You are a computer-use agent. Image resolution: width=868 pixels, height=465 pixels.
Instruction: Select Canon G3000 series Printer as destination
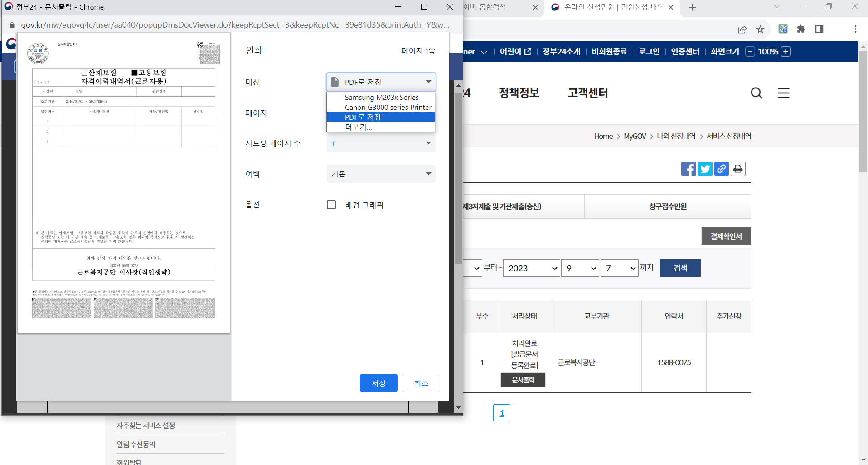coord(388,107)
